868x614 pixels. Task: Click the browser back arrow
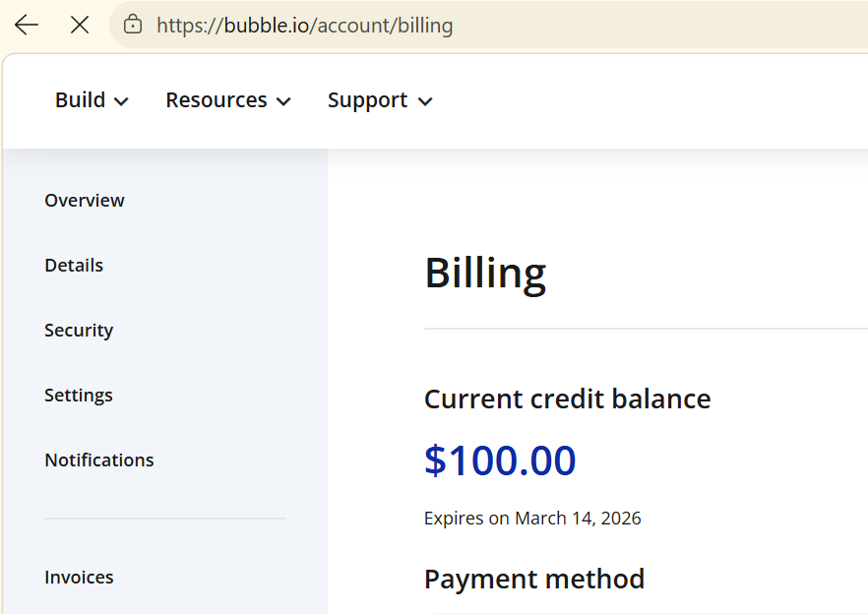27,26
